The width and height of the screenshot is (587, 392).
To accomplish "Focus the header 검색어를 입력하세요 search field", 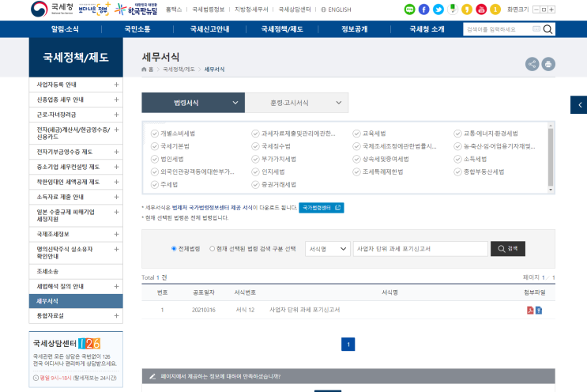I will click(x=498, y=29).
